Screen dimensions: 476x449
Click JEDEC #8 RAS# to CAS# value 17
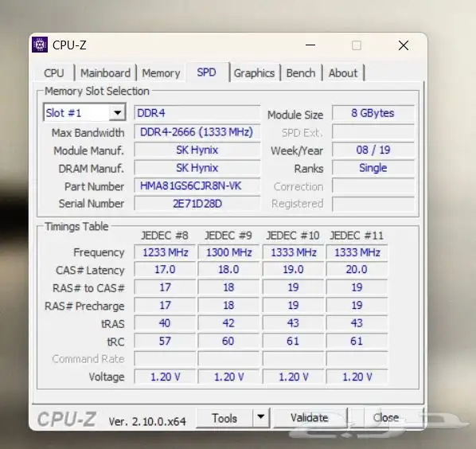pyautogui.click(x=165, y=287)
